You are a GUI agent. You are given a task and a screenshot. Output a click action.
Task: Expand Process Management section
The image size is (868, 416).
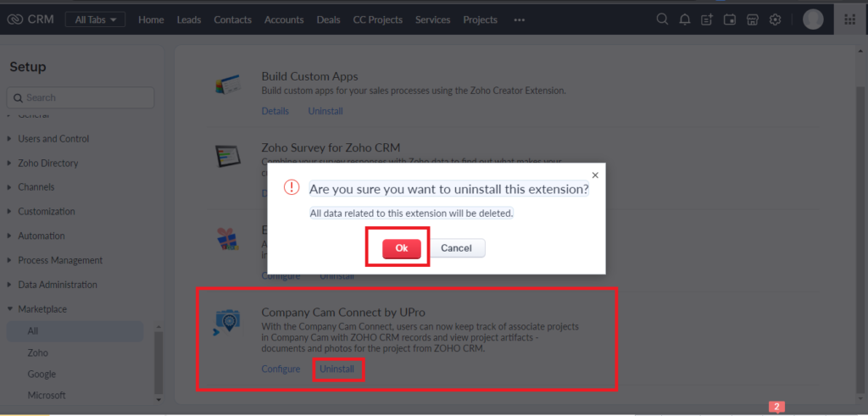point(60,260)
